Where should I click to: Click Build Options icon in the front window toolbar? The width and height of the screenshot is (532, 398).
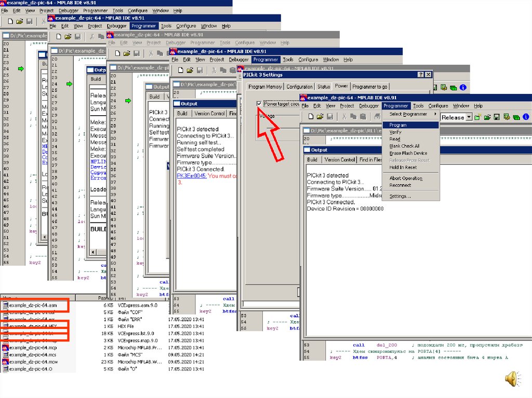point(507,117)
